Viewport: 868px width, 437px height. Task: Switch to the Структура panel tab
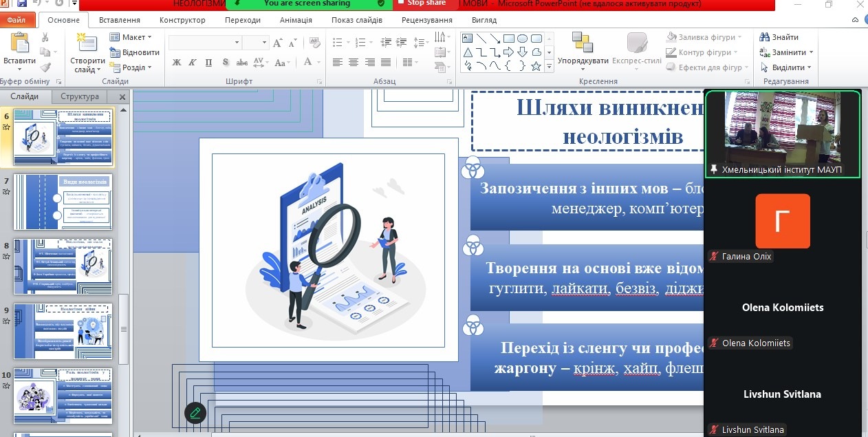tap(80, 97)
